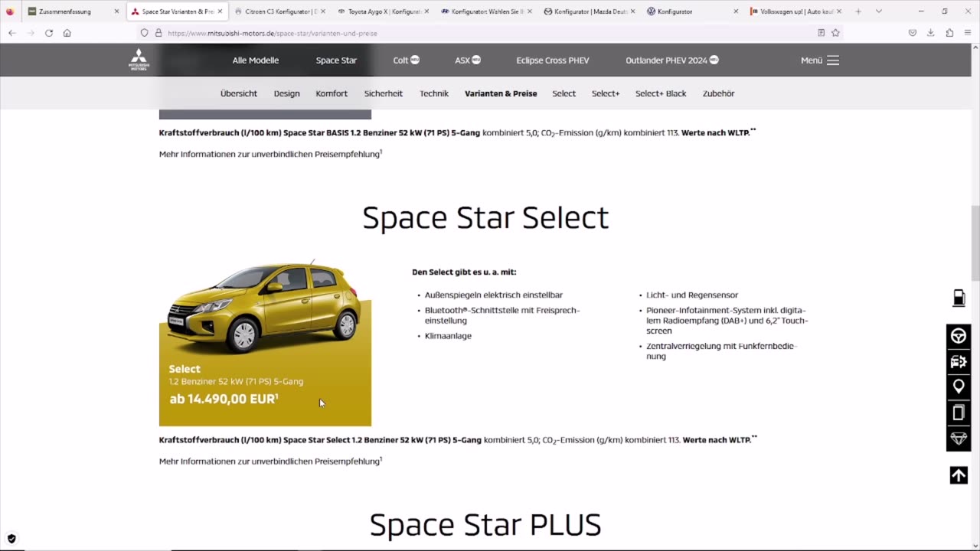
Task: Open the extensions puzzle icon
Action: [949, 33]
